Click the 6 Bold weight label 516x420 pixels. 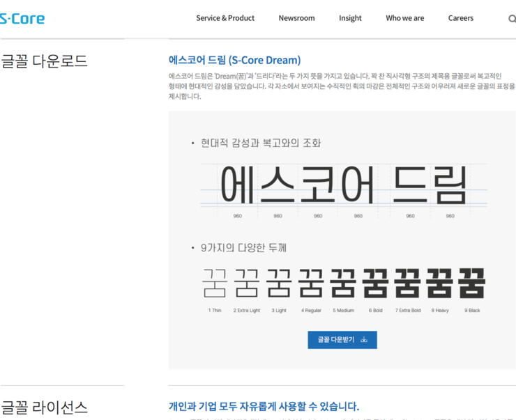coord(375,310)
